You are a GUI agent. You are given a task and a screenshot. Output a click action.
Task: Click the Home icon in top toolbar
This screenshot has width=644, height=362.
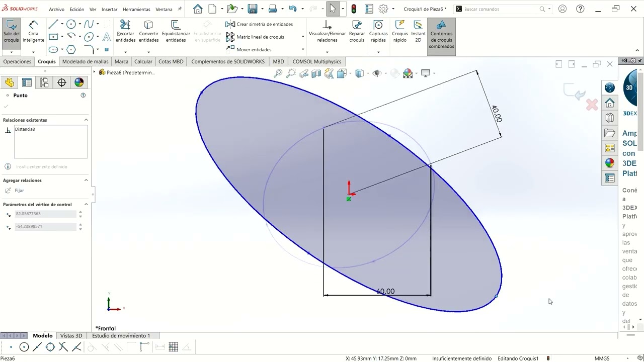tap(198, 9)
